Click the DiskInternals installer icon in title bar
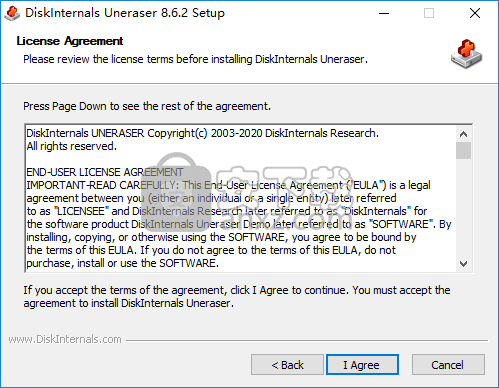Image resolution: width=499 pixels, height=388 pixels. pos(13,13)
